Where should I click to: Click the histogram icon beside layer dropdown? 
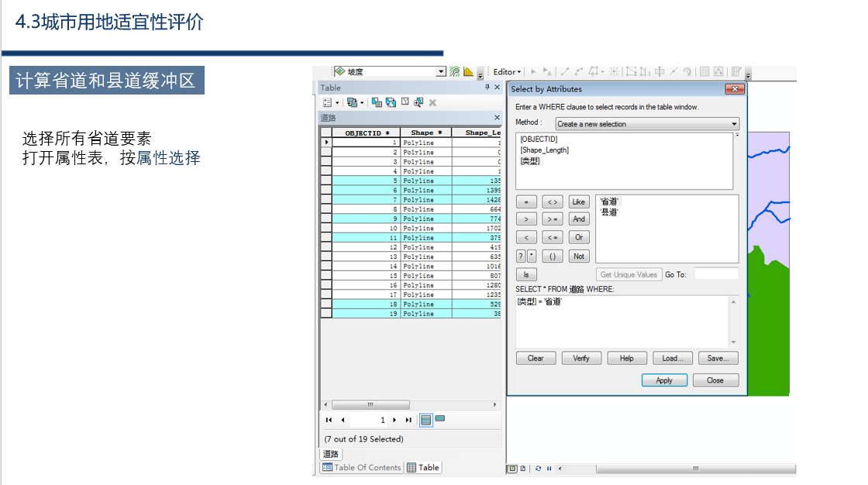[x=468, y=72]
